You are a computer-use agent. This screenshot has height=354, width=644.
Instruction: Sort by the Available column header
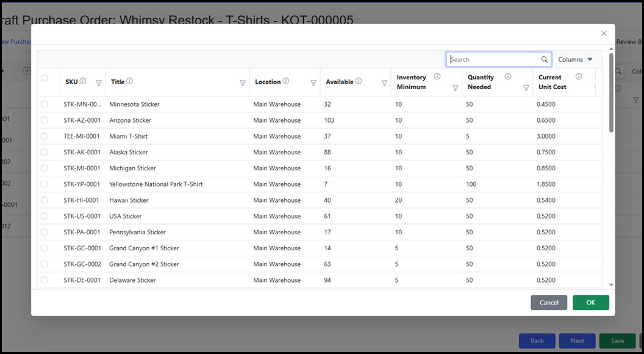click(339, 82)
